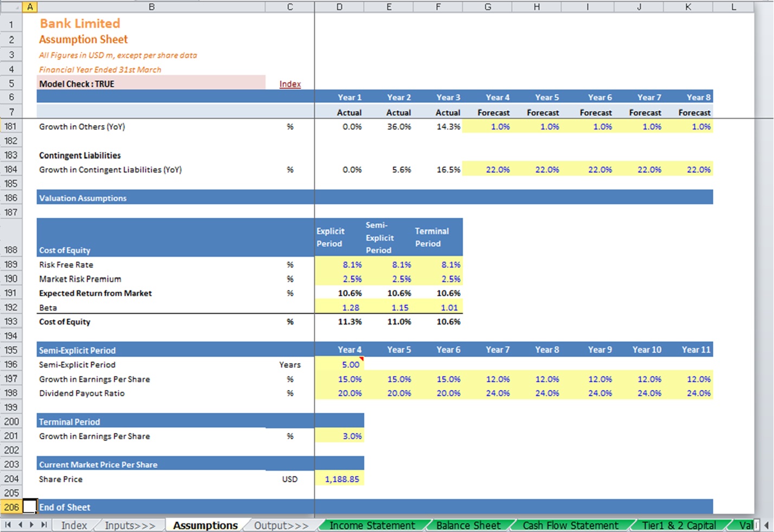Select row 184 header

point(11,170)
